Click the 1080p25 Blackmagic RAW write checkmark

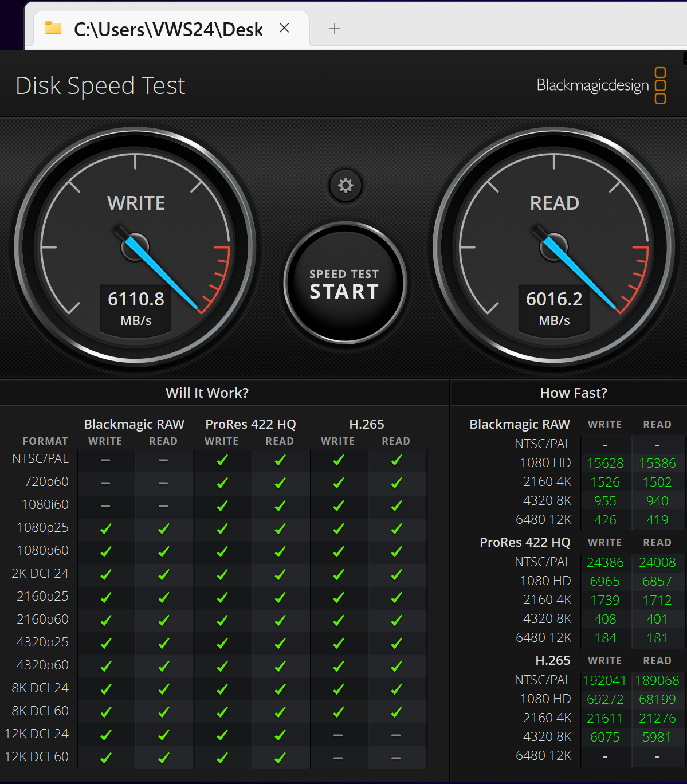pyautogui.click(x=106, y=529)
